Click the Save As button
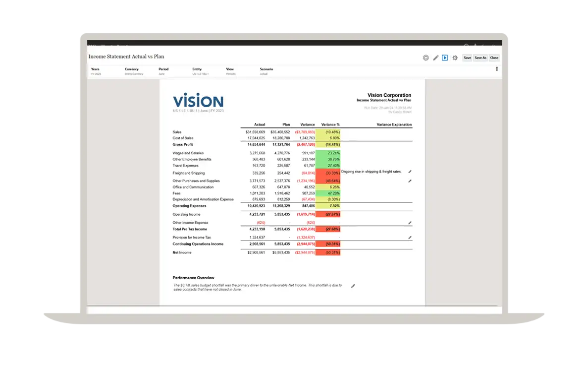 (481, 58)
